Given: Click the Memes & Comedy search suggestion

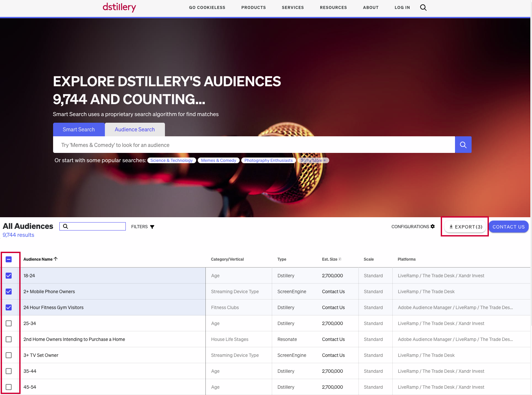Looking at the screenshot, I should pyautogui.click(x=218, y=161).
